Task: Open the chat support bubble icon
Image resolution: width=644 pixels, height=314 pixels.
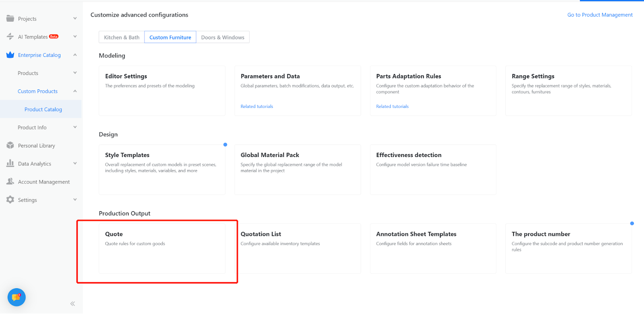Action: coord(17,297)
